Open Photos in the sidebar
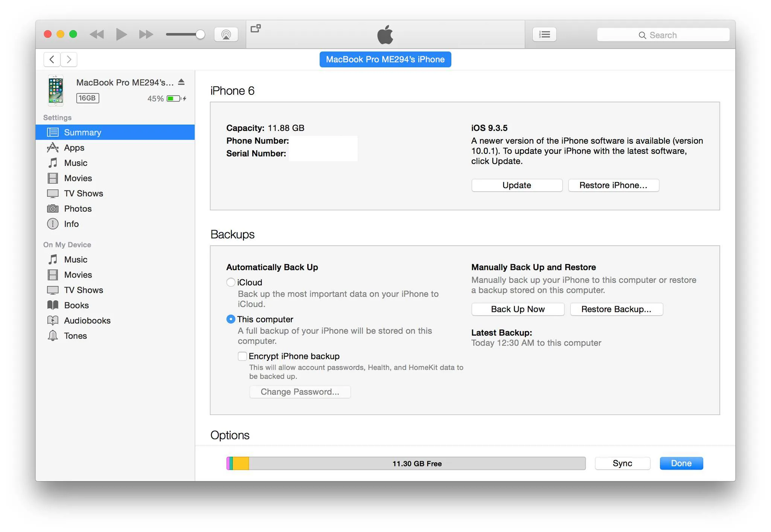Viewport: 771px width, 532px height. [115, 209]
